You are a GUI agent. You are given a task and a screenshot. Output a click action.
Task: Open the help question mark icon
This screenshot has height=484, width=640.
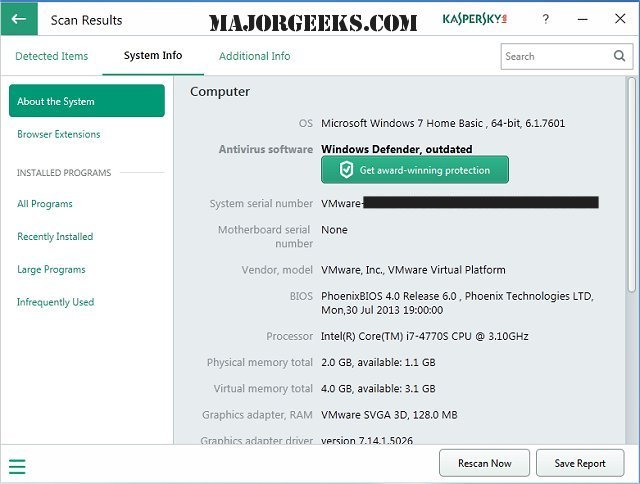pyautogui.click(x=546, y=19)
